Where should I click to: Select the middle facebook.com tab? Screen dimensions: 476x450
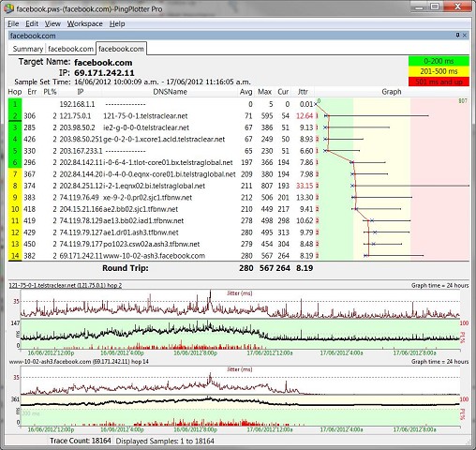click(x=70, y=49)
